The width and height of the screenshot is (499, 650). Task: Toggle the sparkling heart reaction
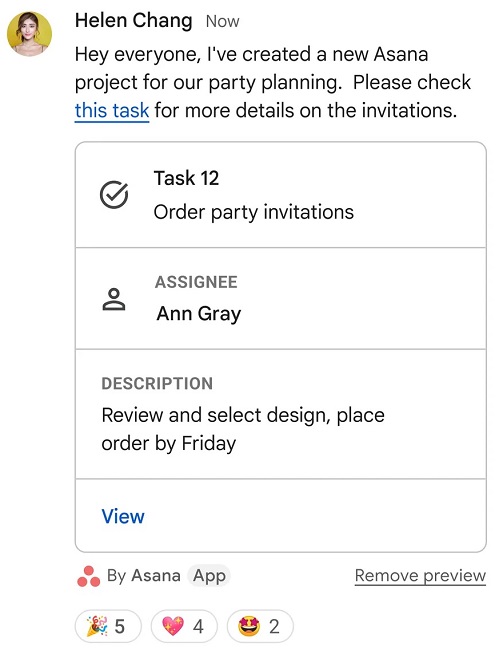coord(184,626)
